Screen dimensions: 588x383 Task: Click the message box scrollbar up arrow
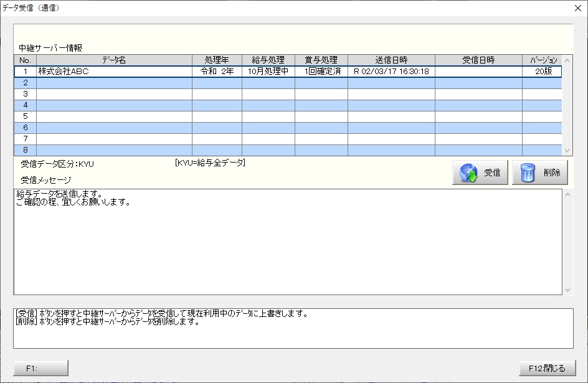pyautogui.click(x=567, y=194)
